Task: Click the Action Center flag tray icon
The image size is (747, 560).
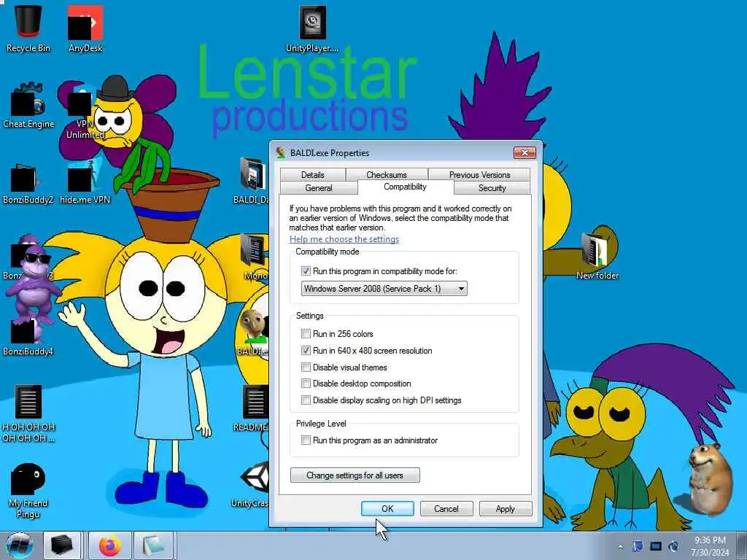Action: point(638,546)
